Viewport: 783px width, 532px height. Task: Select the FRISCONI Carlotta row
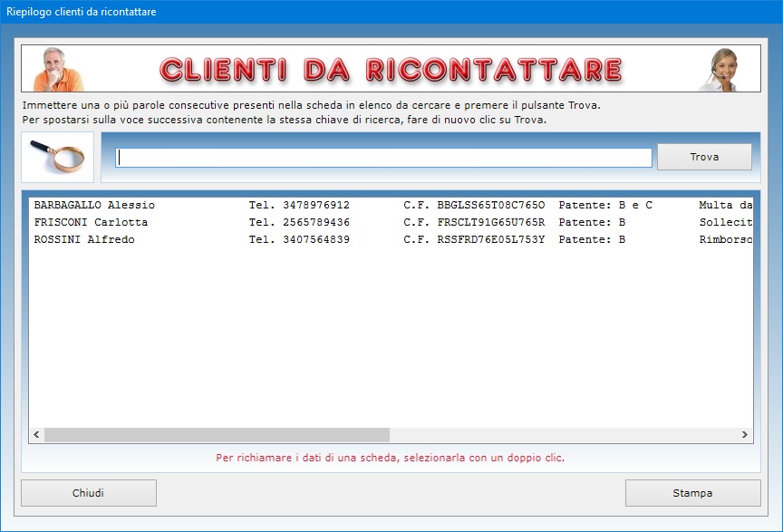pyautogui.click(x=391, y=222)
